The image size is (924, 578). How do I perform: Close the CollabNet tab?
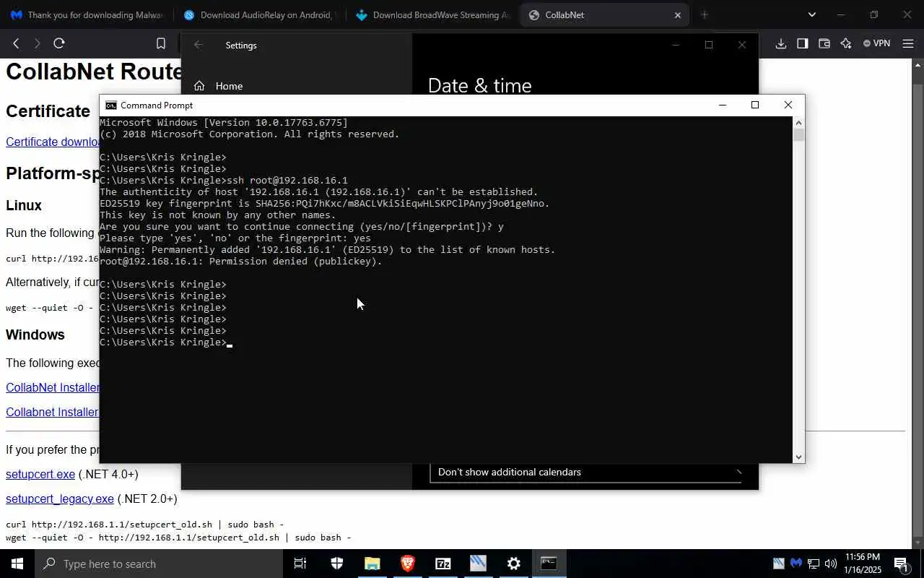tap(677, 14)
